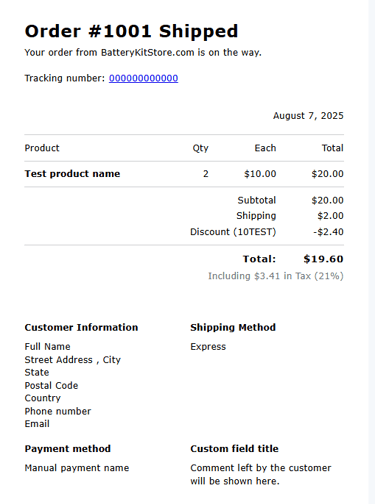The image size is (375, 504).
Task: Click the BatteryKitStore.com order message text
Action: tap(143, 53)
